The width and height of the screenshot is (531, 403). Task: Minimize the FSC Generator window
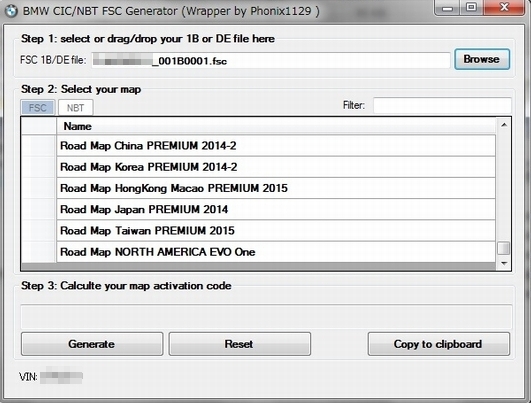tap(448, 7)
